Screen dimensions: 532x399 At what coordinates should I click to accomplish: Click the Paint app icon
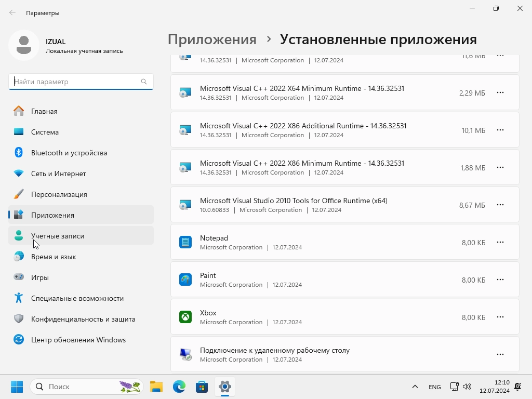click(185, 280)
